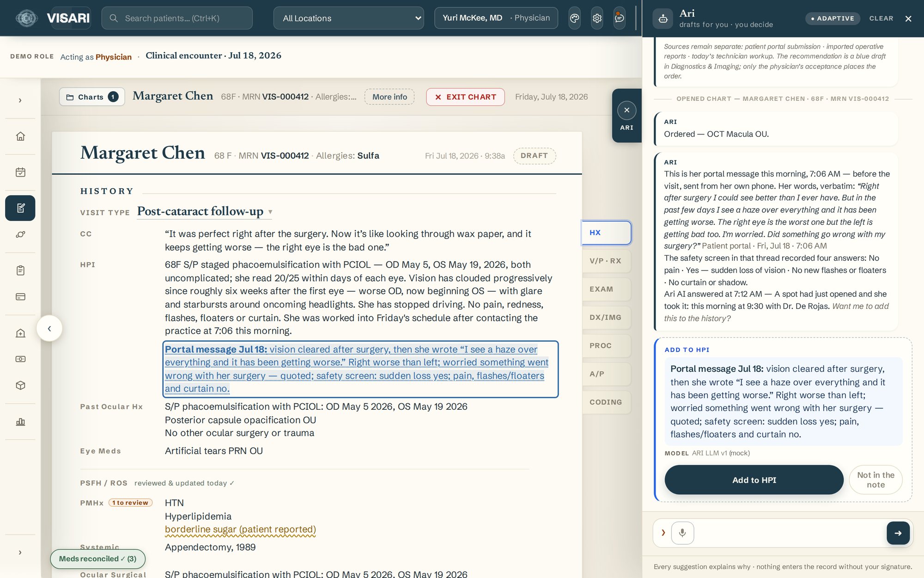This screenshot has width=924, height=578.
Task: Click the Ari message text input
Action: 790,533
